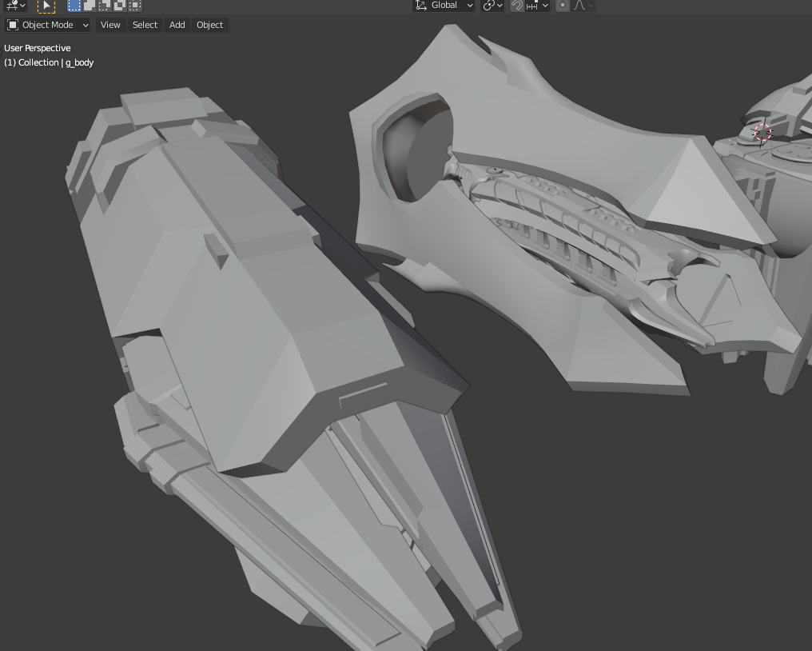
Task: Open the Object Mode dropdown
Action: (48, 25)
